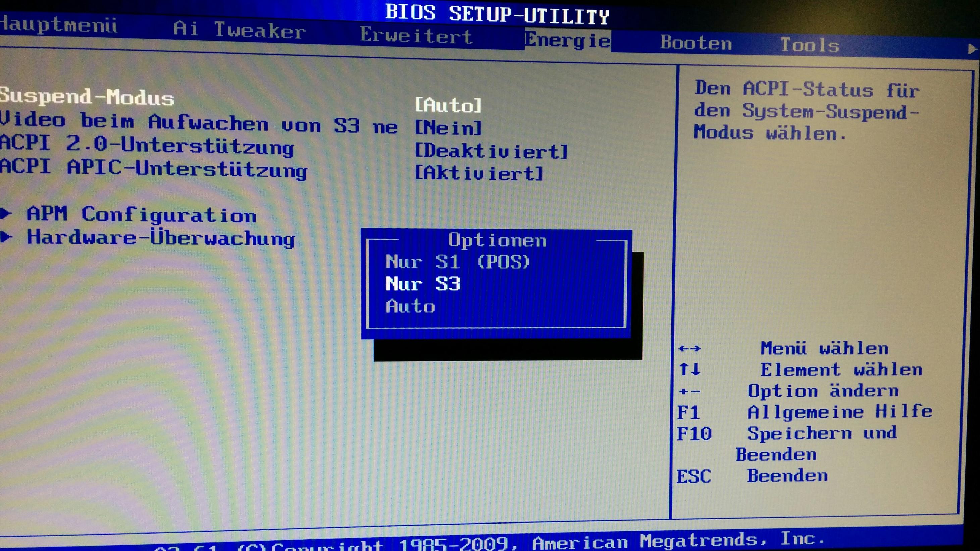
Task: Expand the Hardware-Überwachung submenu arrow
Action: pos(6,237)
